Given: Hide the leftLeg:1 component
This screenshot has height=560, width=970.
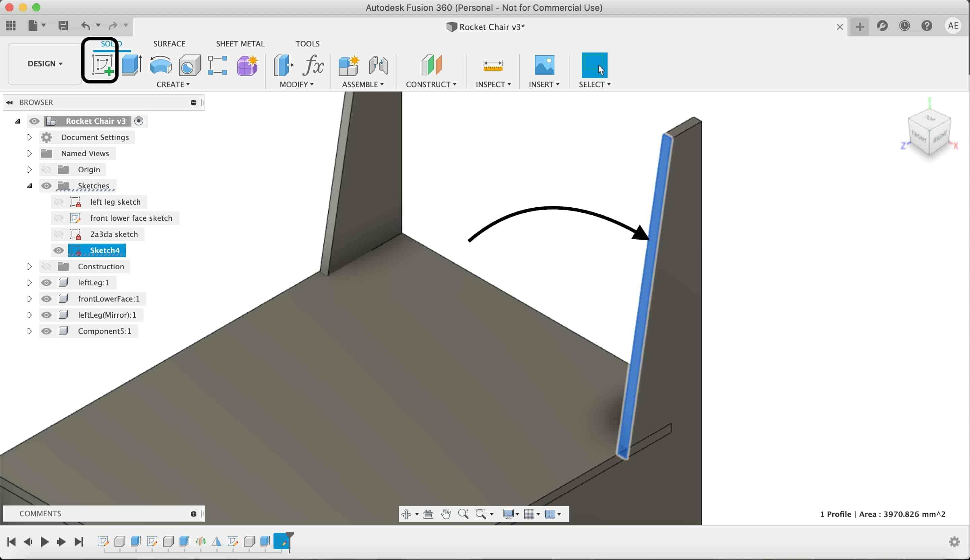Looking at the screenshot, I should tap(46, 283).
